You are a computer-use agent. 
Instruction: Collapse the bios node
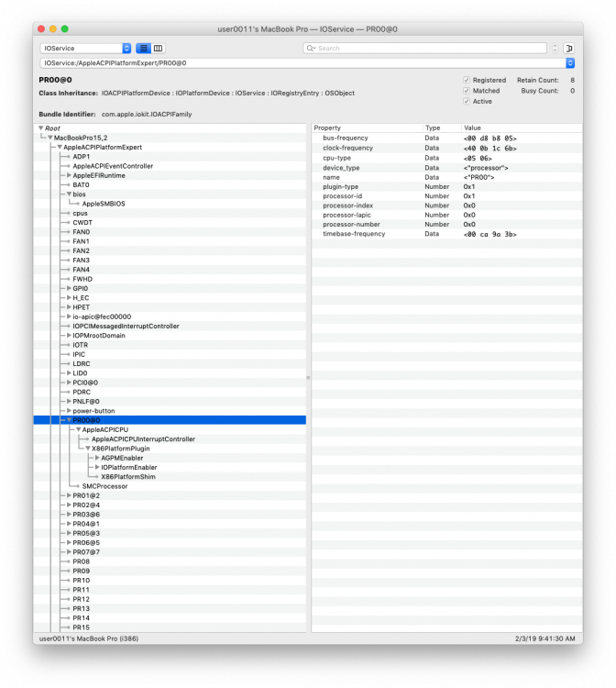coord(69,194)
